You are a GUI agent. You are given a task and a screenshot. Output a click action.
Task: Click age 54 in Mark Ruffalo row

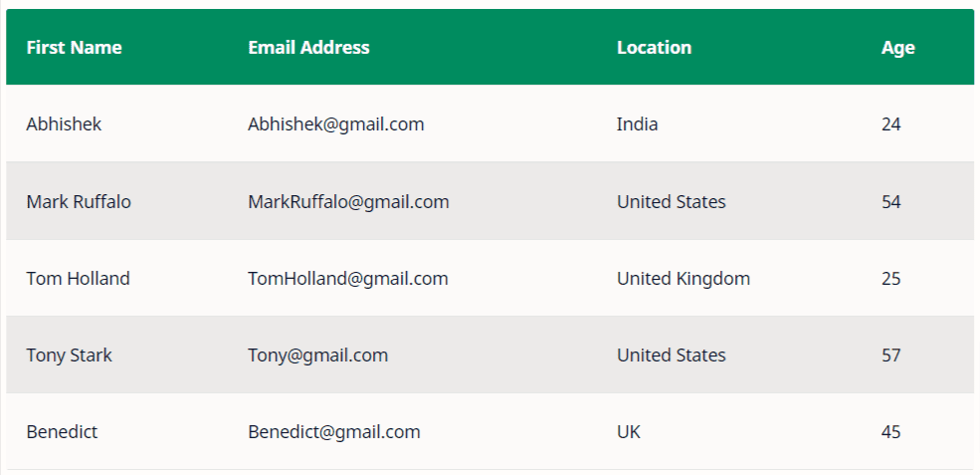coord(891,201)
